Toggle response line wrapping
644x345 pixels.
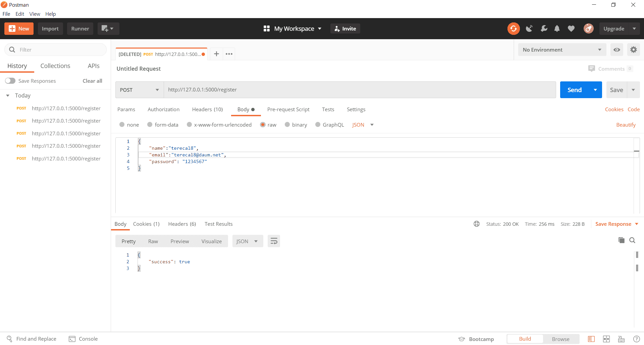coord(274,241)
